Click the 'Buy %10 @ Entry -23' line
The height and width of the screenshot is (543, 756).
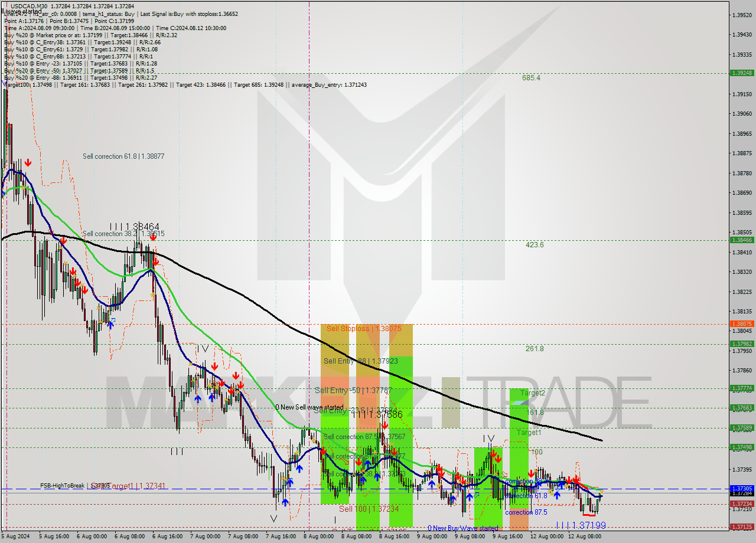point(80,63)
